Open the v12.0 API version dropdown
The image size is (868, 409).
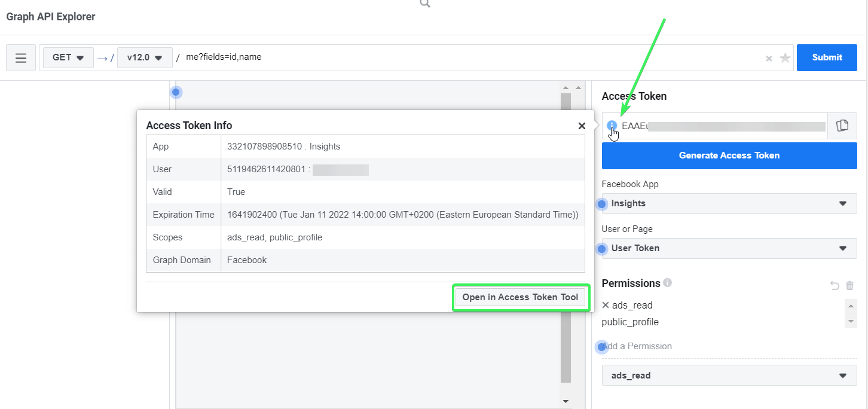point(145,57)
